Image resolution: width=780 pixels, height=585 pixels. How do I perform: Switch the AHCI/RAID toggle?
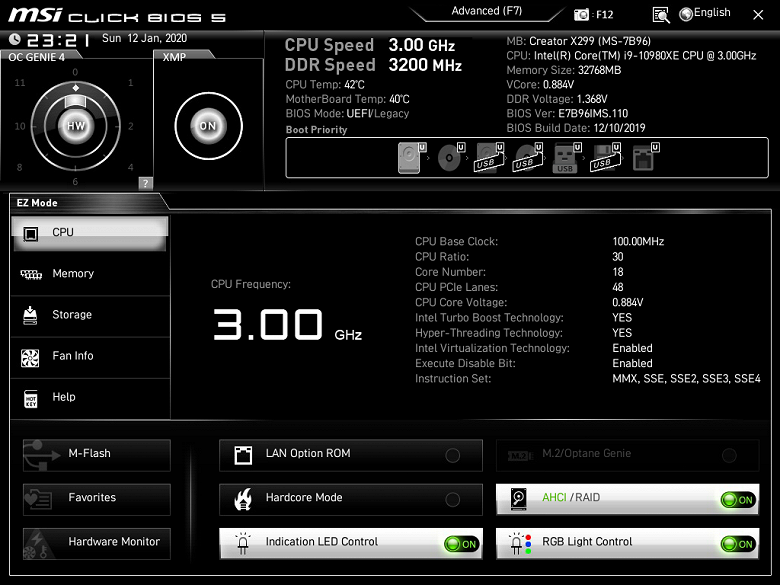click(x=739, y=500)
